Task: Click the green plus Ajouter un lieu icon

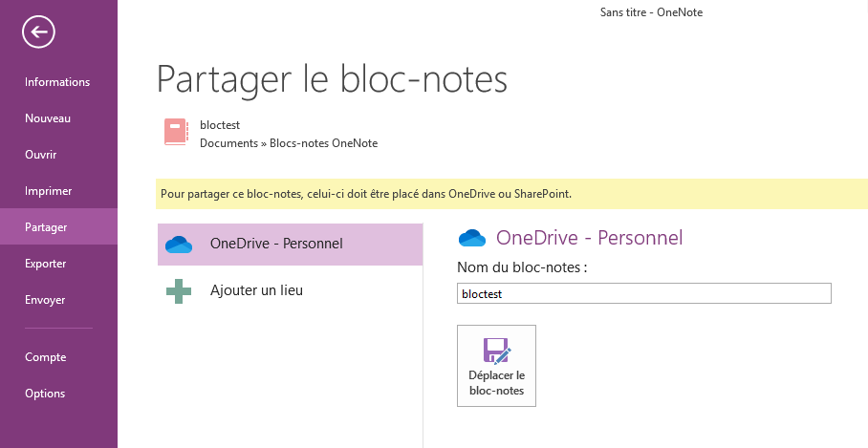Action: coord(179,291)
